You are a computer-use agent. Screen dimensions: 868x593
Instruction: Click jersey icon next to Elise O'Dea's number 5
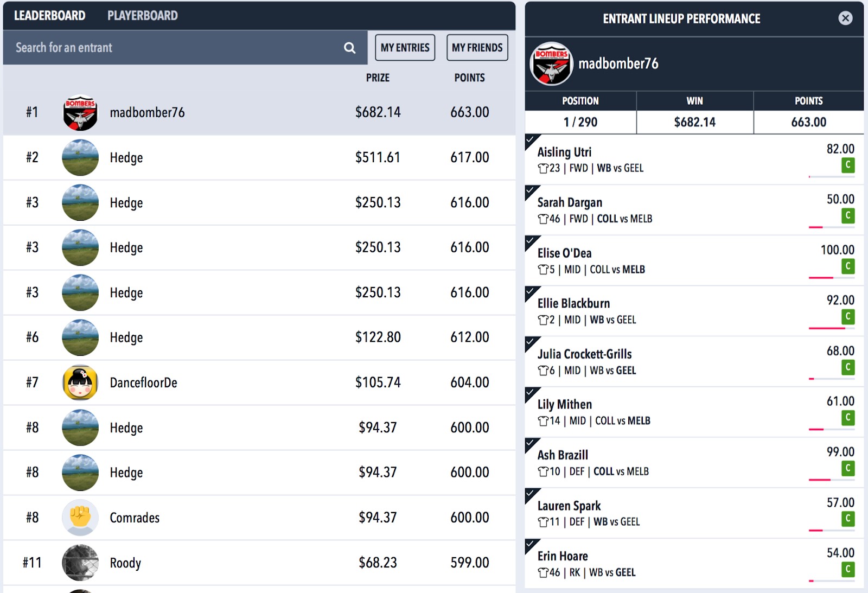tap(543, 270)
